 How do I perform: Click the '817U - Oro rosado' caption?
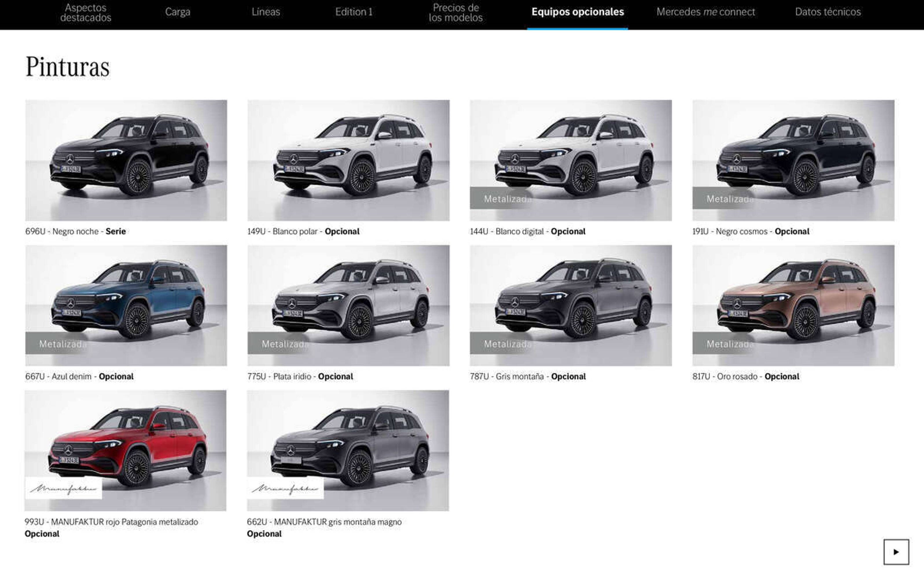pos(746,376)
